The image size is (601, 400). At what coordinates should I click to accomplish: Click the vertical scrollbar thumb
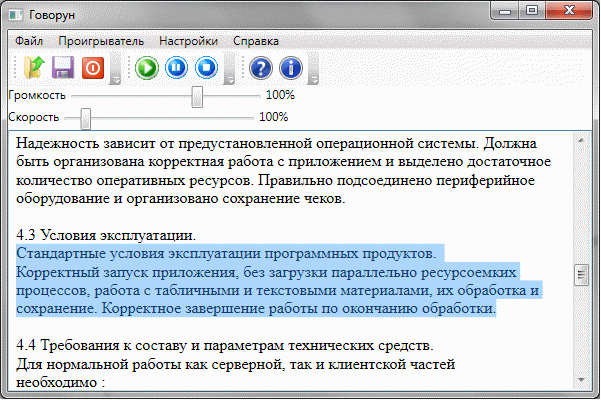point(581,275)
